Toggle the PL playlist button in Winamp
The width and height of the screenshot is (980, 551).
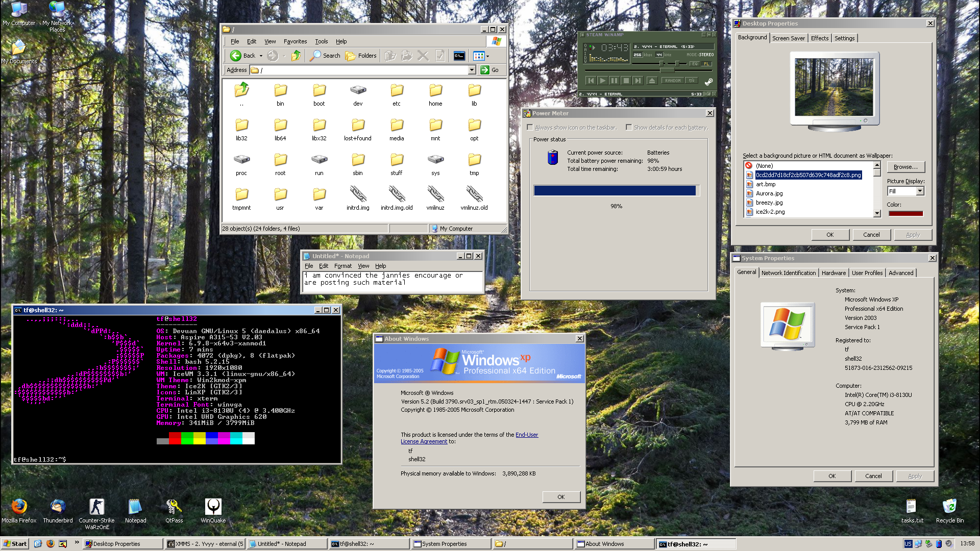pos(706,64)
